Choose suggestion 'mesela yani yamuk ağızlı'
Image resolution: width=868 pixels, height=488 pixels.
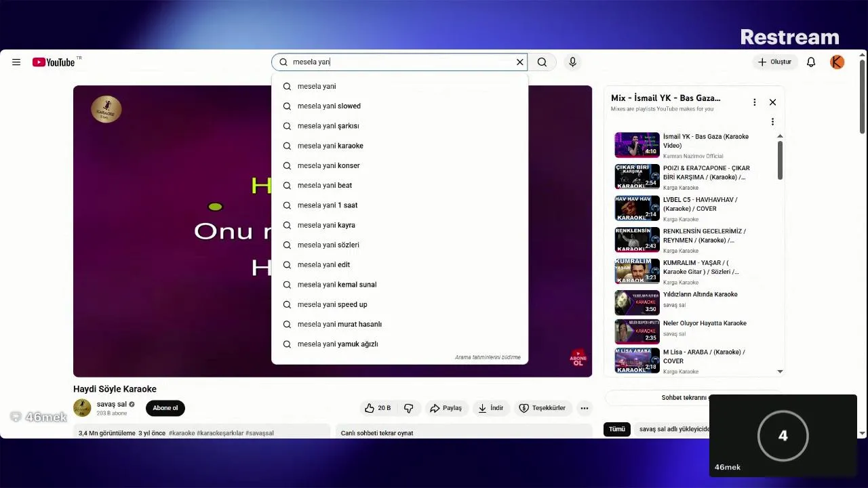399,344
